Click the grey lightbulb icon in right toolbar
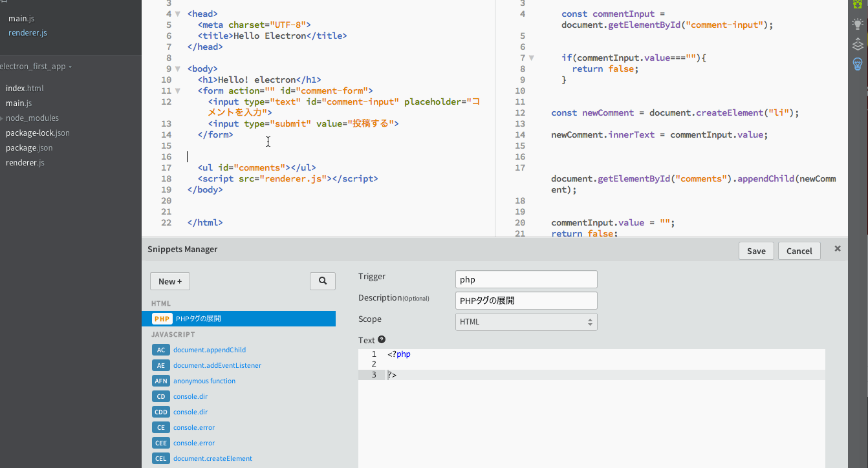868x468 pixels. coord(858,24)
